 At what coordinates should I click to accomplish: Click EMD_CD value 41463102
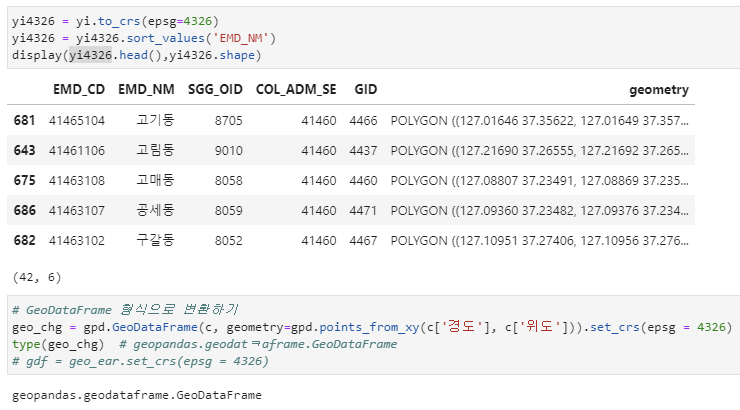coord(77,241)
